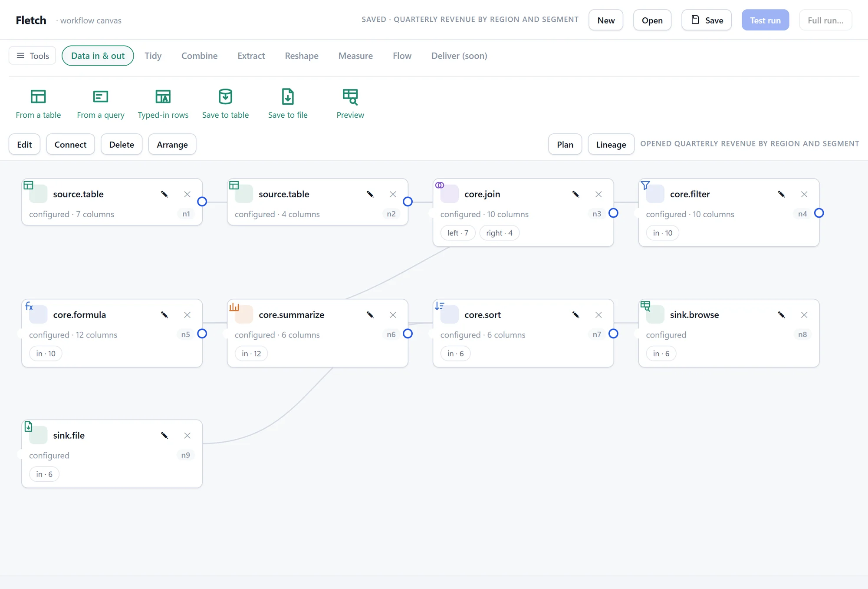Save the workflow
The height and width of the screenshot is (589, 868).
pyautogui.click(x=707, y=20)
